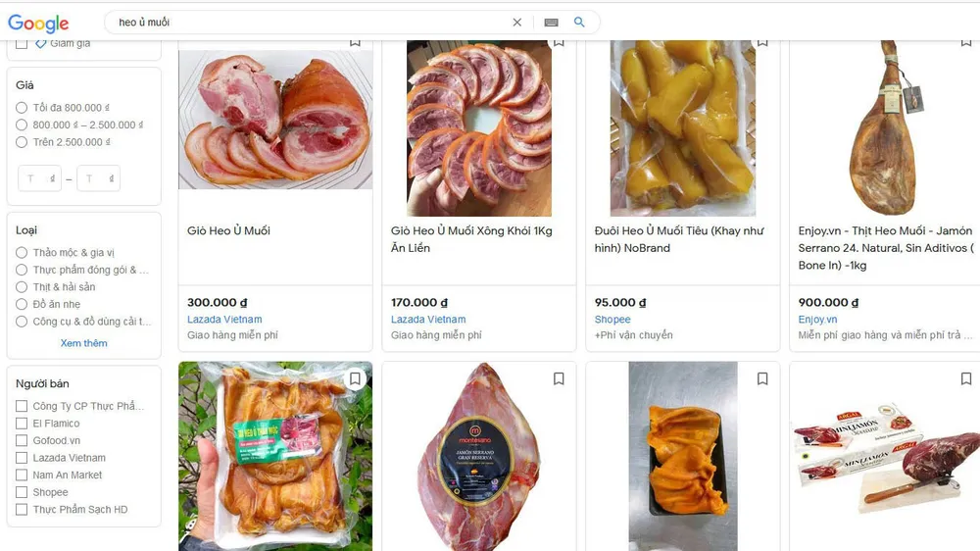Image resolution: width=980 pixels, height=551 pixels.
Task: Clear the search box with X icon
Action: click(516, 23)
